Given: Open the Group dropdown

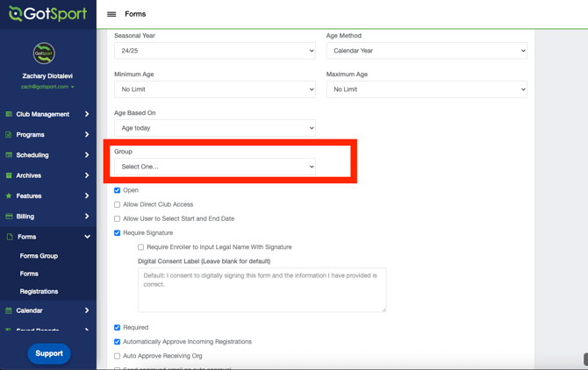Looking at the screenshot, I should [214, 167].
